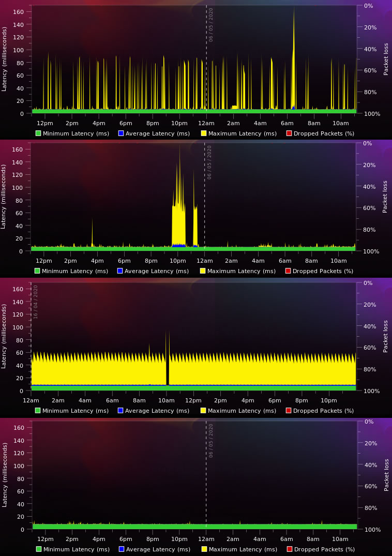Image resolution: width=392 pixels, height=556 pixels.
Task: Click the 06/05/2020 date marker in top graph
Action: tap(211, 25)
